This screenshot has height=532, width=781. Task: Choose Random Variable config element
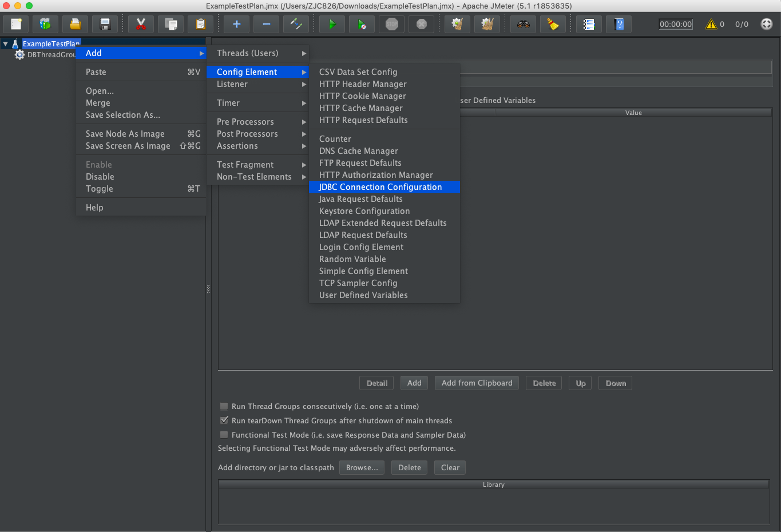384,259
